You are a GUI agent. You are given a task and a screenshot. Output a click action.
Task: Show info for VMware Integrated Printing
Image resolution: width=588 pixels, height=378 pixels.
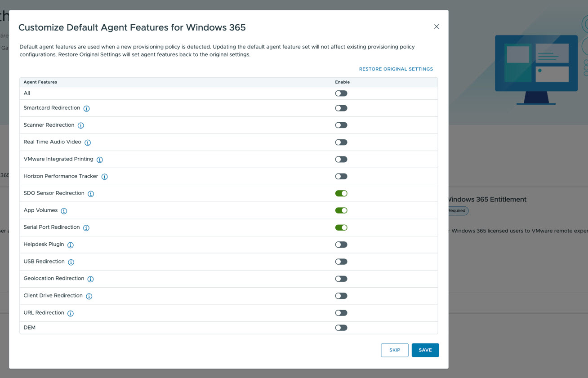tap(100, 160)
